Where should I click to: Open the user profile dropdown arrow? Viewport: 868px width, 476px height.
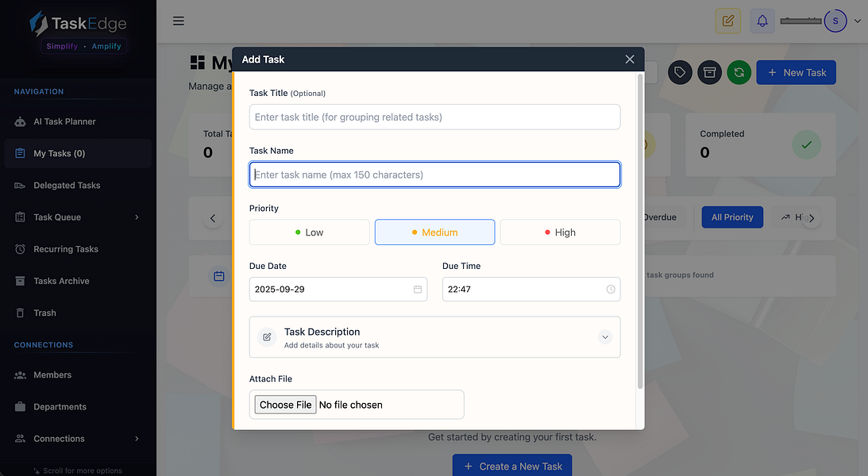coord(858,21)
